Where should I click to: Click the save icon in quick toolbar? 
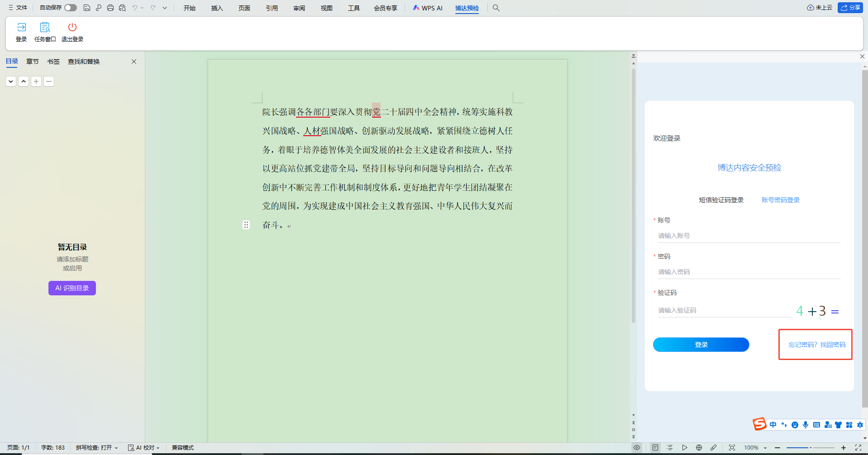coord(87,8)
